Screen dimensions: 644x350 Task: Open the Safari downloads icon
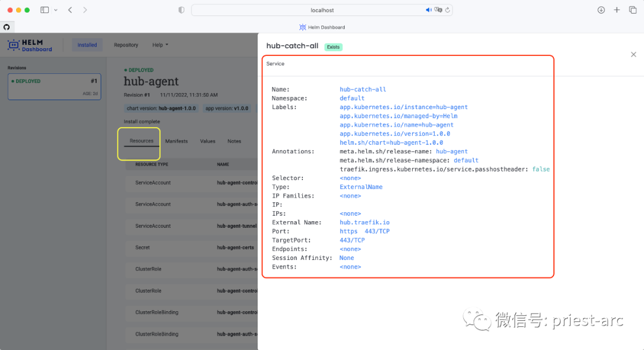(x=601, y=10)
